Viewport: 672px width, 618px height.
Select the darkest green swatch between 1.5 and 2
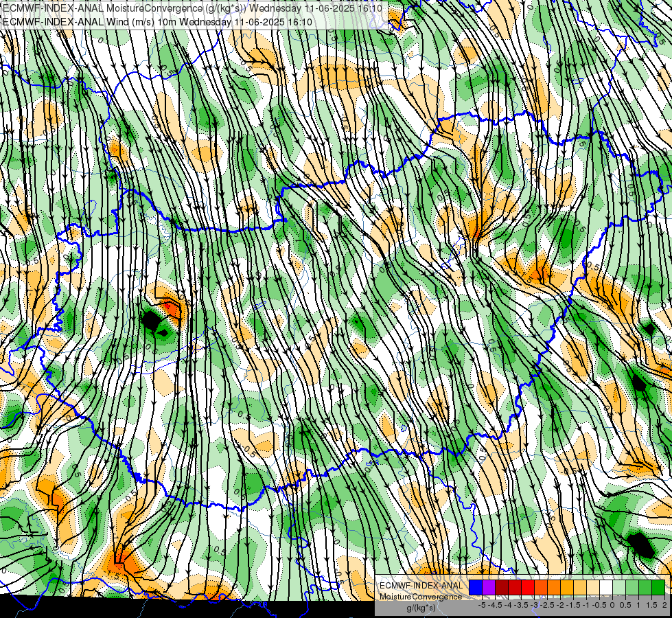click(x=658, y=587)
